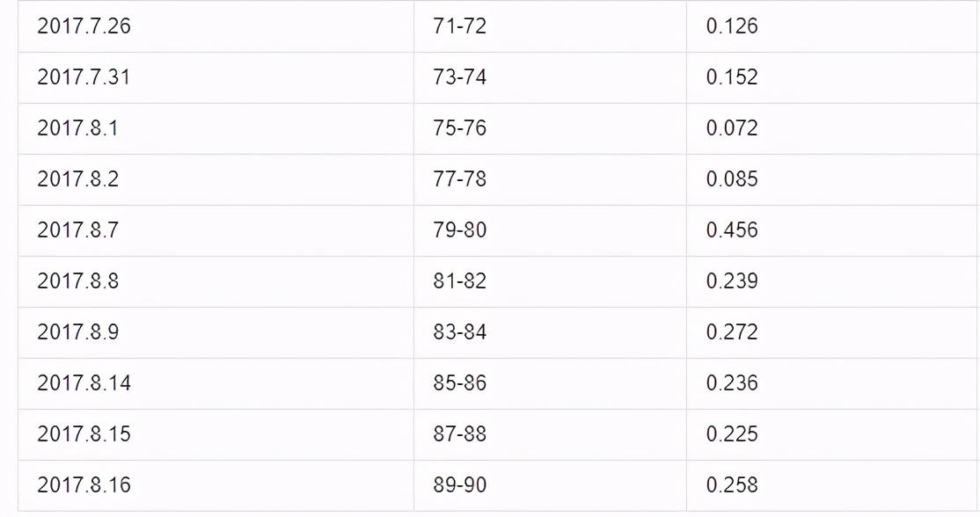Select the 77-78 range cell

click(459, 179)
